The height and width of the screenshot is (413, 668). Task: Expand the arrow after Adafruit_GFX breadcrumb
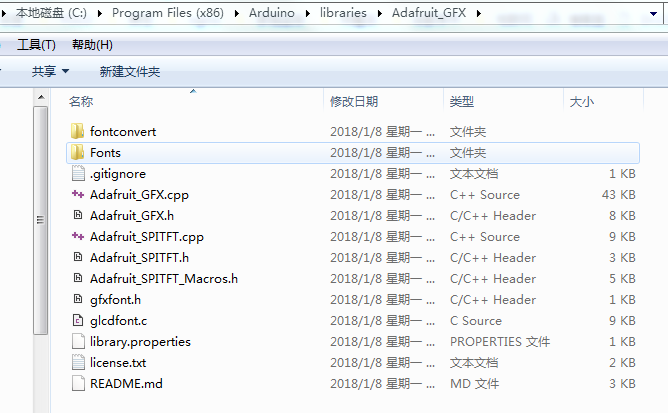(x=479, y=14)
